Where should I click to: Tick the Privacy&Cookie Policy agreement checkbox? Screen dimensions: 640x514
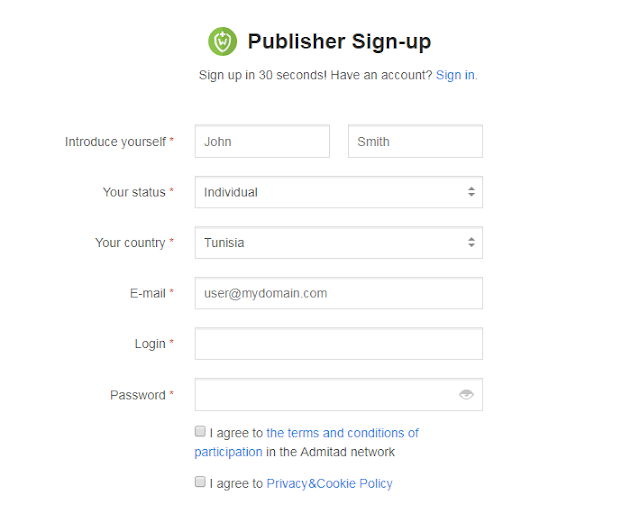point(200,482)
